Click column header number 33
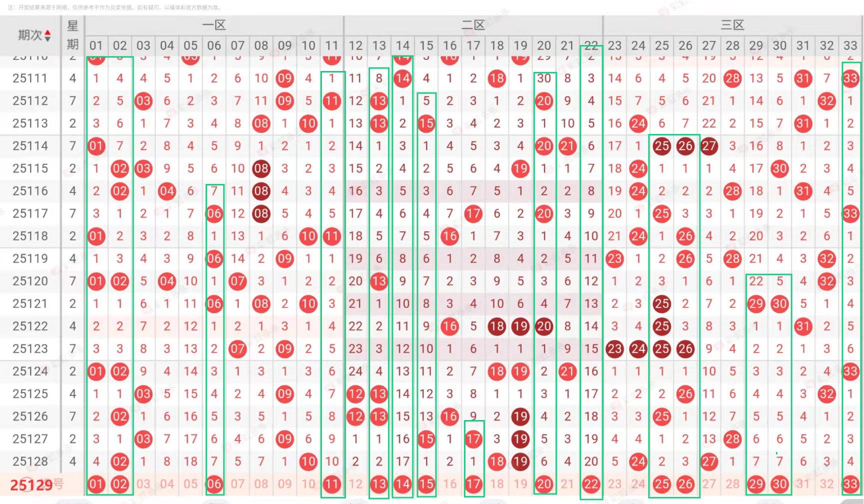Image resolution: width=864 pixels, height=504 pixels. [850, 45]
